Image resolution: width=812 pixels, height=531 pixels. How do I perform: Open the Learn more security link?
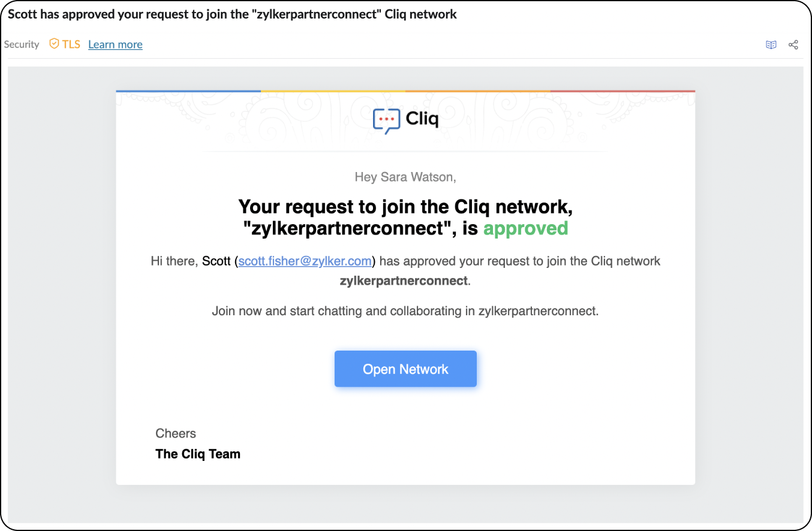tap(115, 44)
